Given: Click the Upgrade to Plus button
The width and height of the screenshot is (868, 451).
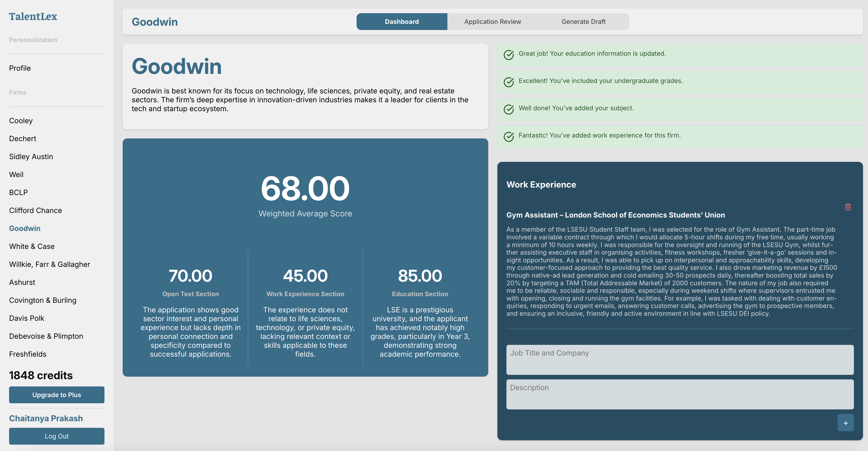Looking at the screenshot, I should coord(57,395).
